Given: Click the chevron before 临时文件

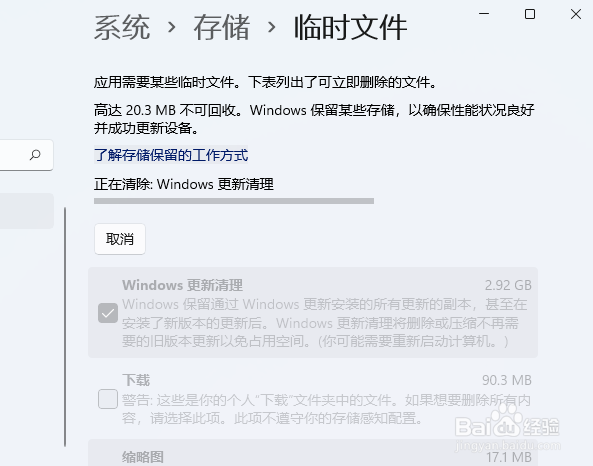Looking at the screenshot, I should [272, 27].
